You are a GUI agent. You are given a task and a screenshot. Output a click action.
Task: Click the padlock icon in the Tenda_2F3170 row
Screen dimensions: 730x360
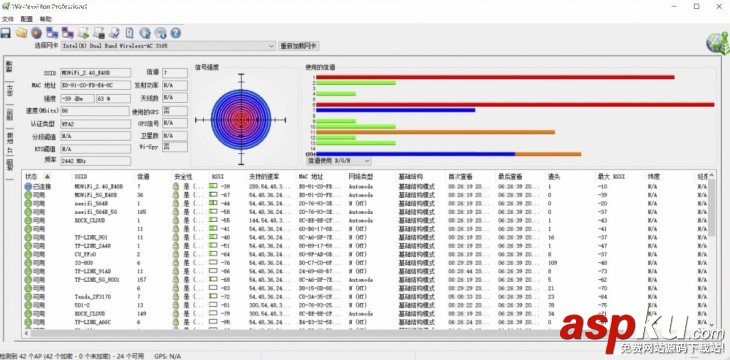click(176, 297)
